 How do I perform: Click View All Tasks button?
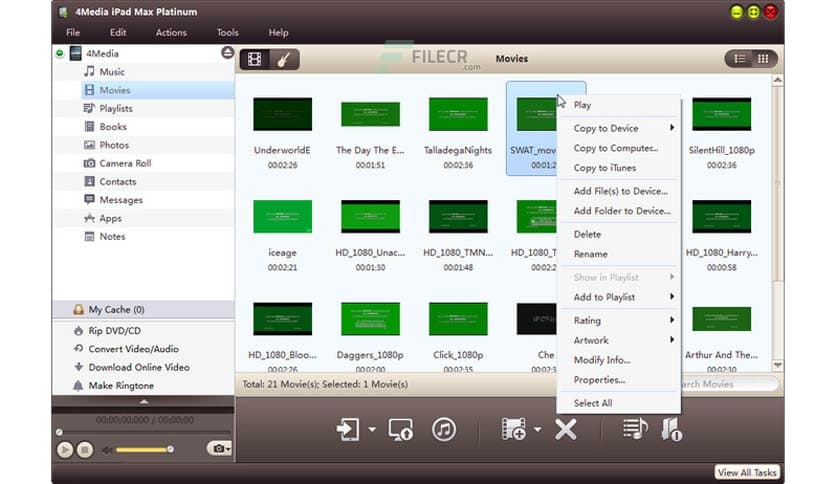(746, 472)
